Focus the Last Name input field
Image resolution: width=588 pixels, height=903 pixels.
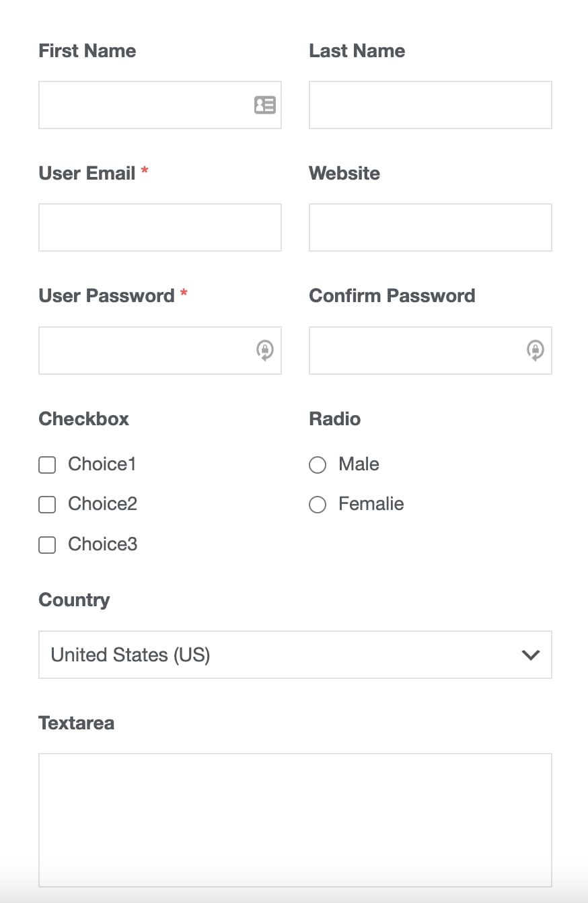(x=431, y=105)
